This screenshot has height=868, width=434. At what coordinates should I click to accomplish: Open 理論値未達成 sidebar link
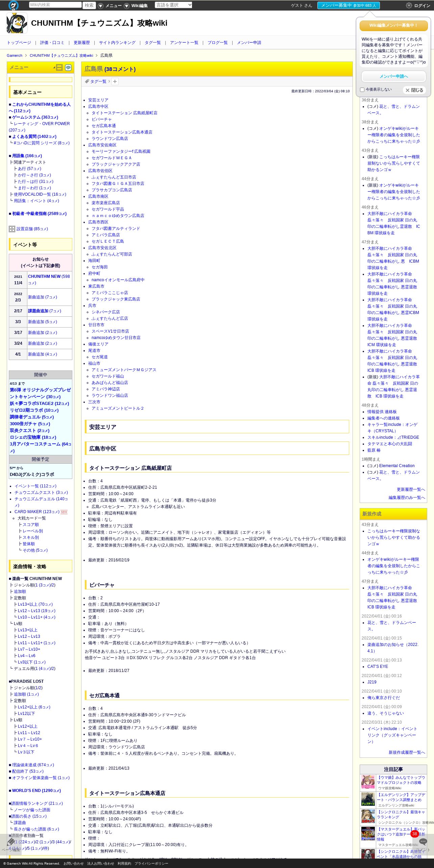tap(33, 765)
